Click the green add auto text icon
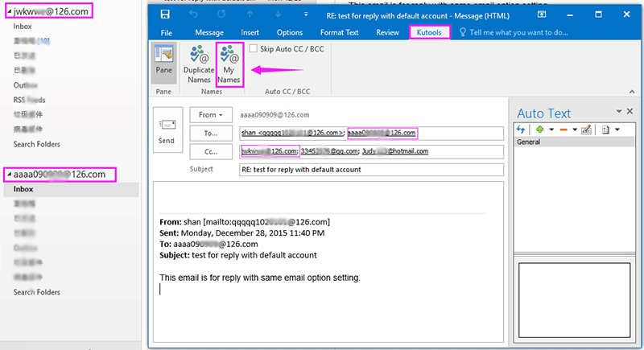644x350 pixels. [539, 130]
